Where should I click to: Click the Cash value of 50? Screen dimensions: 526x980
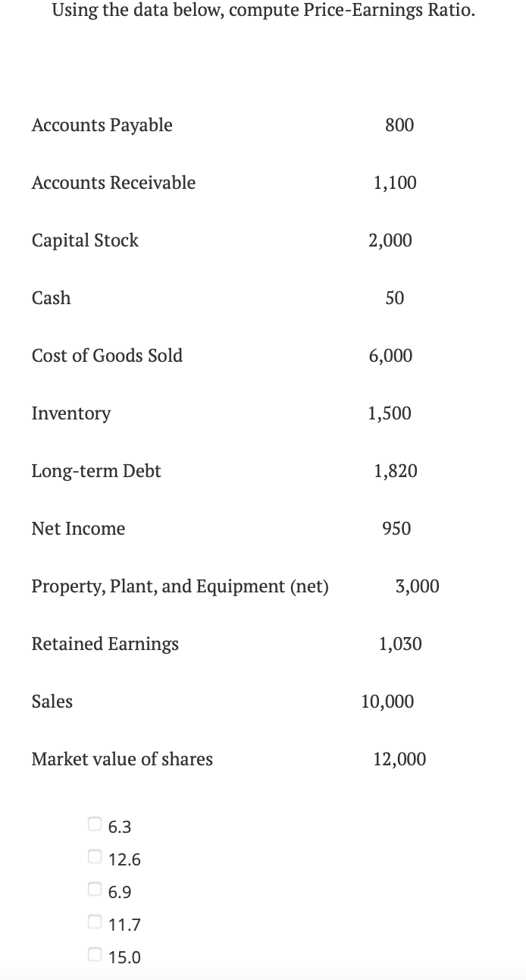(394, 298)
